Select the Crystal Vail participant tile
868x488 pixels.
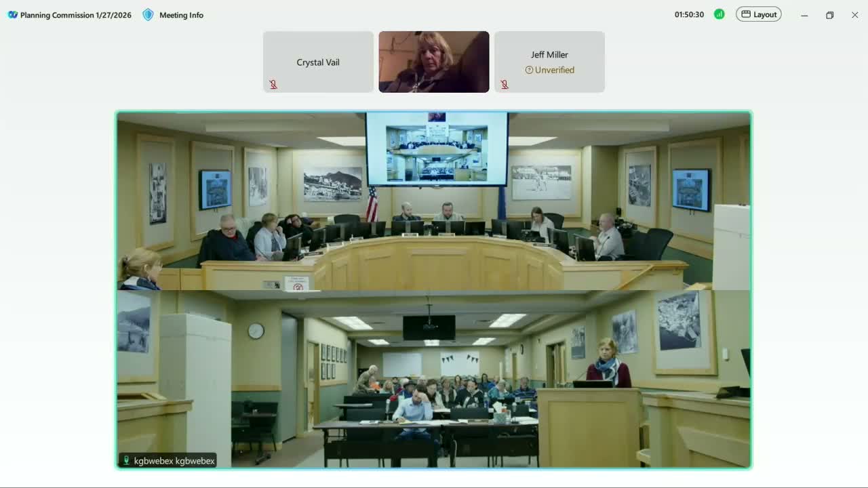(x=318, y=62)
